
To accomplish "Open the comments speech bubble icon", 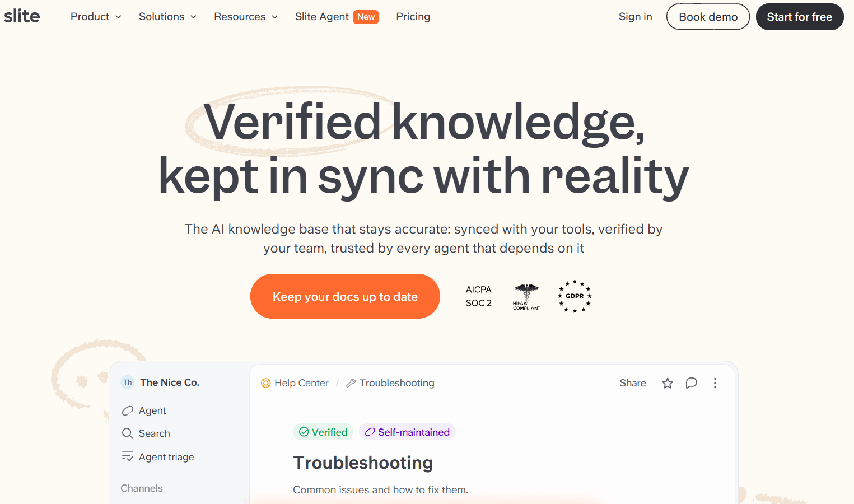I will point(692,383).
